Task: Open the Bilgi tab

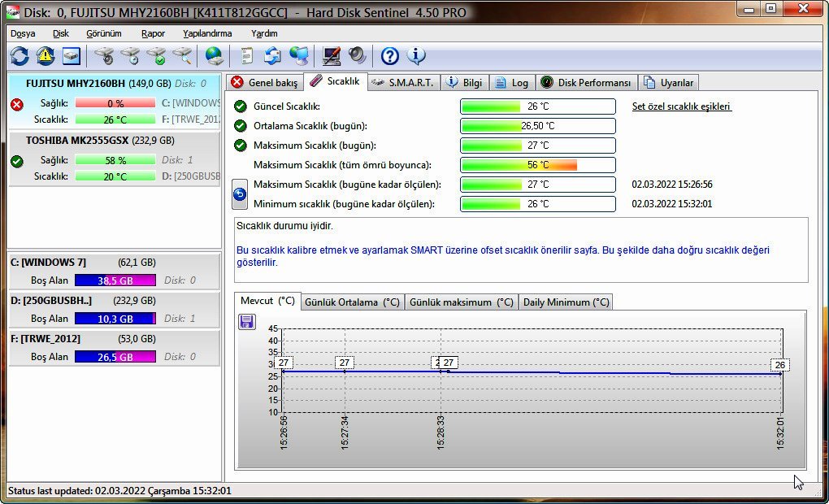Action: [465, 82]
